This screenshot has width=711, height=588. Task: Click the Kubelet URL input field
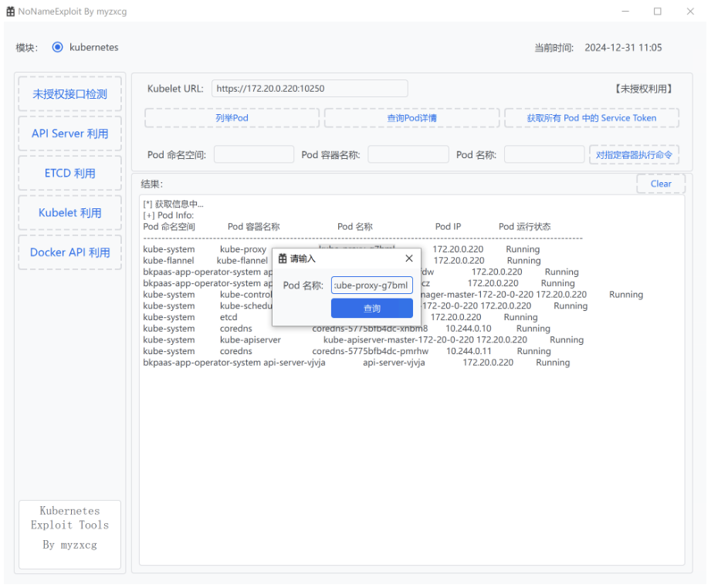point(310,89)
